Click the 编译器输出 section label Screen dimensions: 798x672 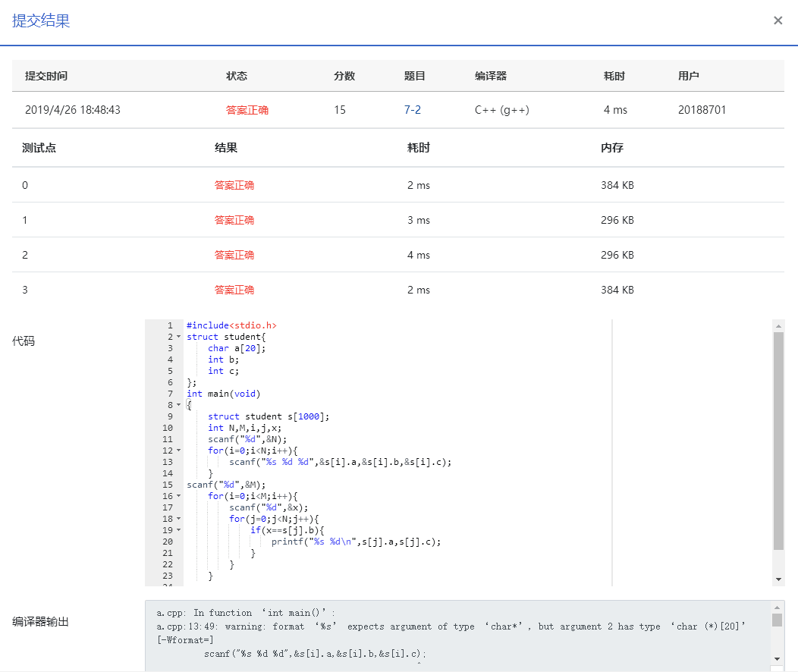pyautogui.click(x=40, y=622)
